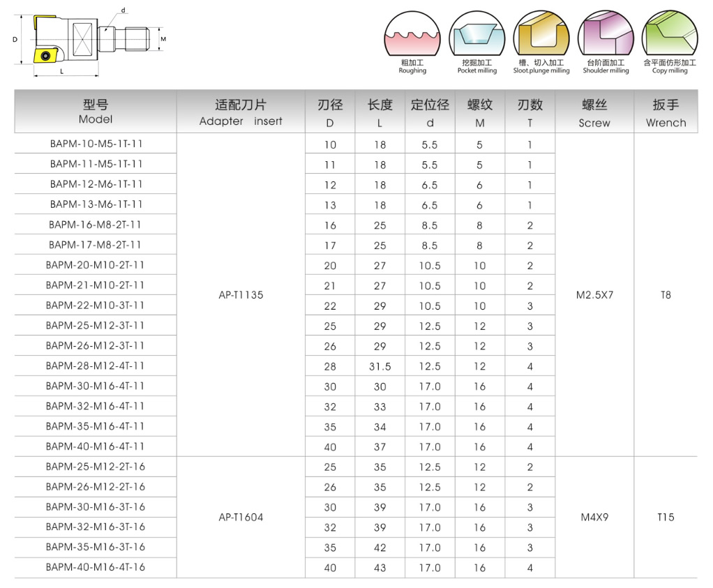Click the M2.5X7 screw cell
The image size is (713, 588).
[x=595, y=294]
